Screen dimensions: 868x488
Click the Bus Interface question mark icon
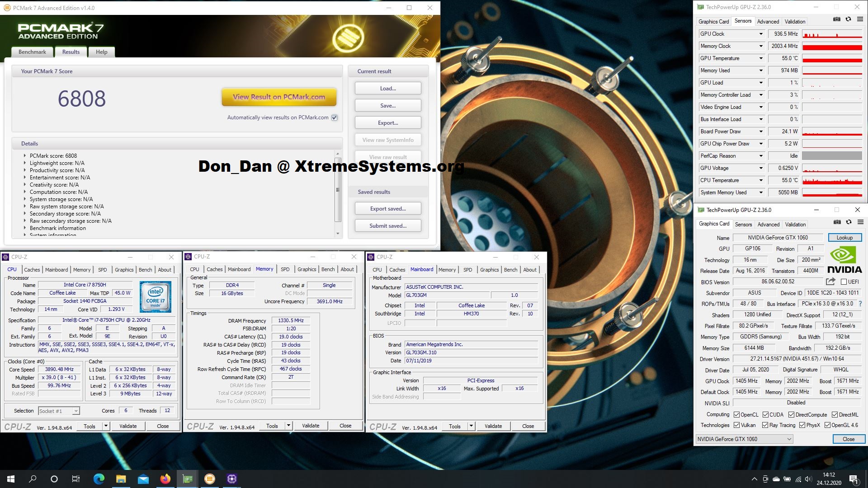860,304
